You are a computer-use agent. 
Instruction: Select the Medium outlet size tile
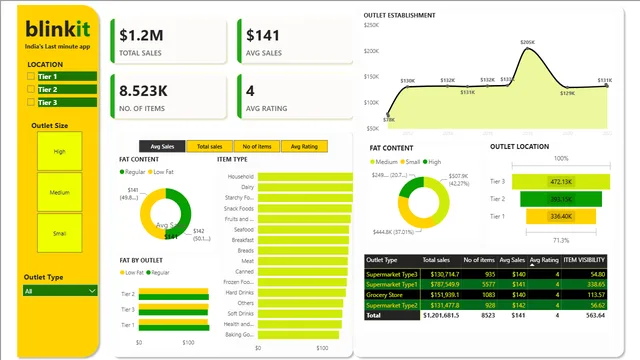click(x=60, y=192)
